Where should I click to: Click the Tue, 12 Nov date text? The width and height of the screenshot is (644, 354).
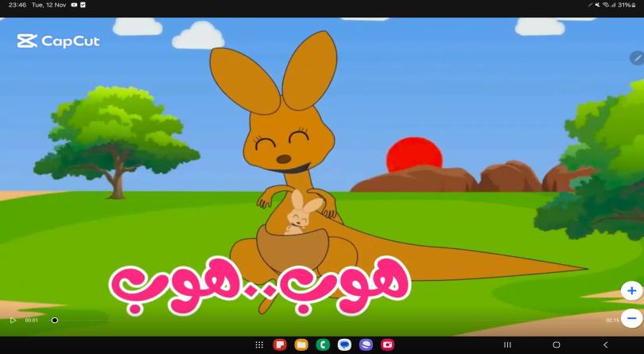[48, 5]
